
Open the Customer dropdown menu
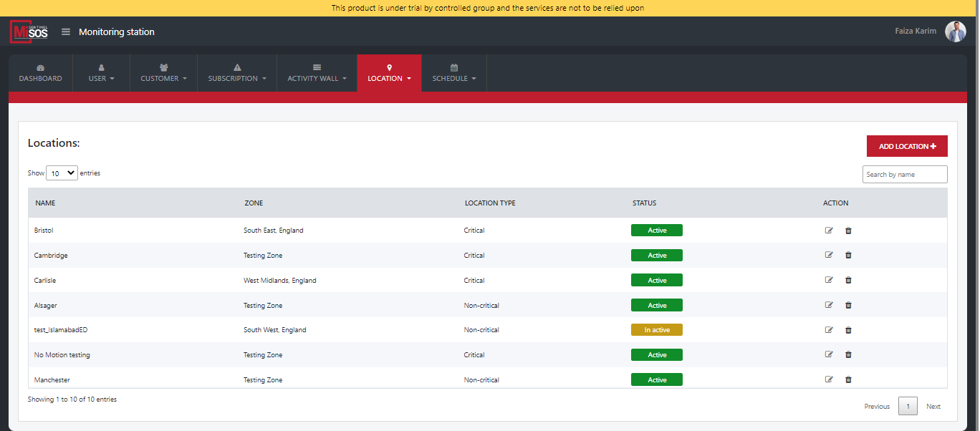tap(163, 74)
